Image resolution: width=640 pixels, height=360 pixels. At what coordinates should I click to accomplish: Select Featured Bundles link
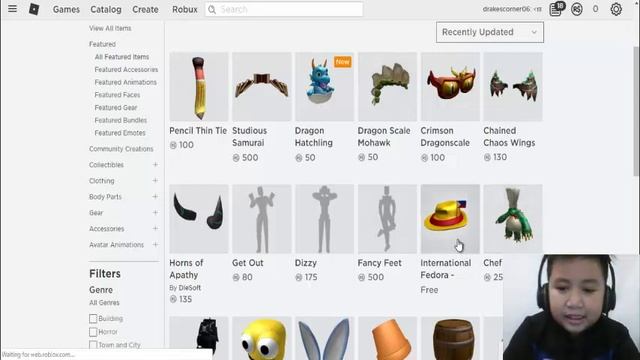(120, 120)
